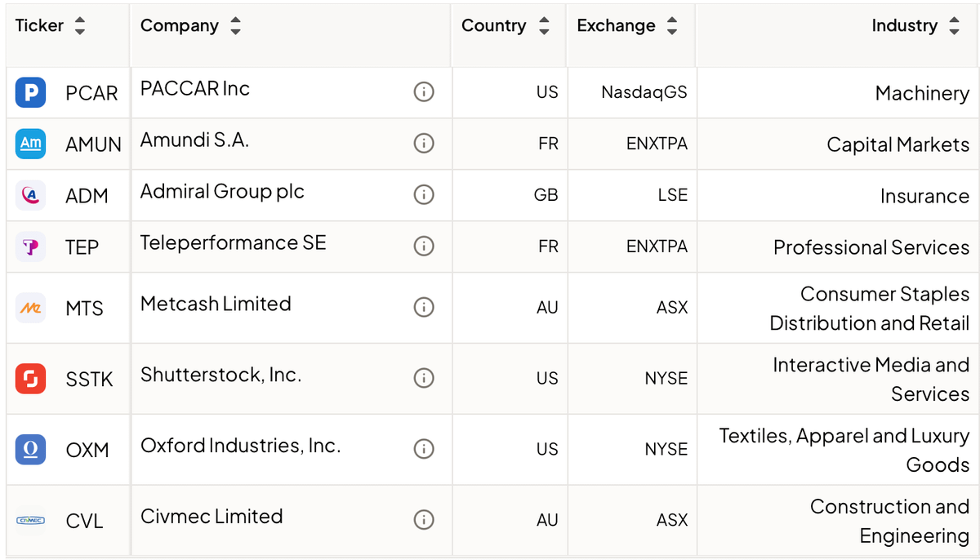Click the Amundi logo icon
The height and width of the screenshot is (560, 980).
(31, 144)
